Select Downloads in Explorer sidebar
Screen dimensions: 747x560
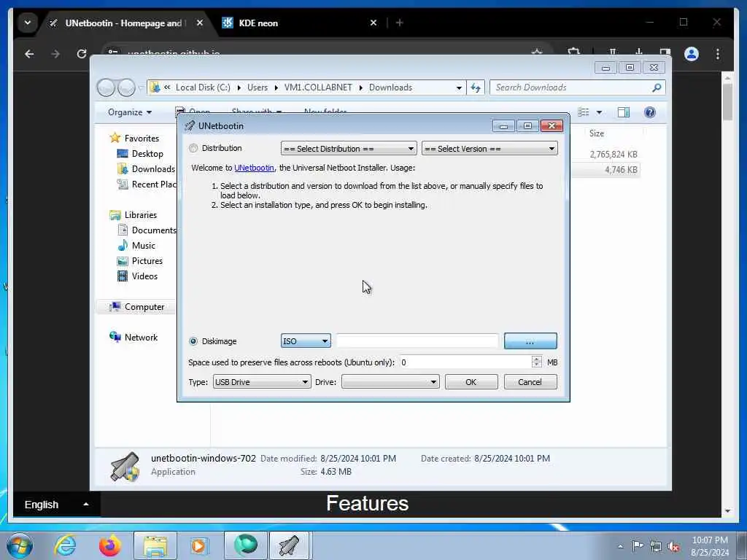pos(153,169)
